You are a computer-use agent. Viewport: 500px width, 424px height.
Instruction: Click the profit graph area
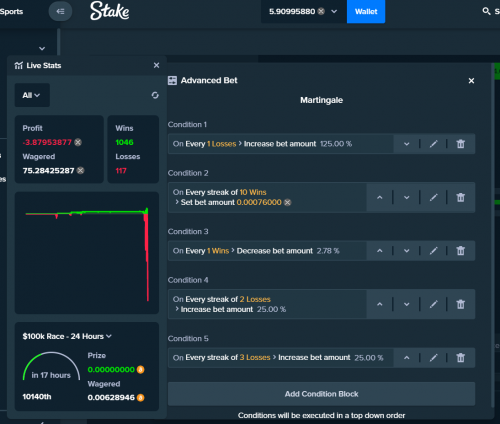point(87,253)
